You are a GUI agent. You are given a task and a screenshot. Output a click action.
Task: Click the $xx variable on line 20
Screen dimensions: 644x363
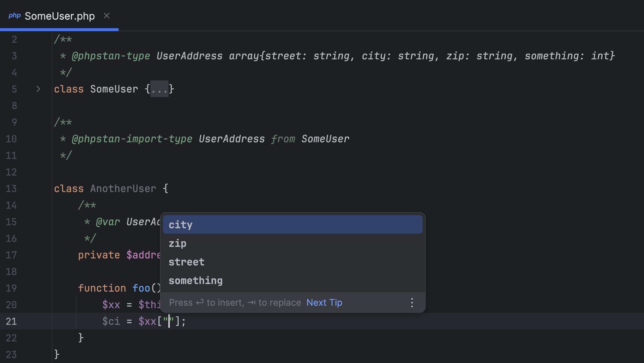111,305
